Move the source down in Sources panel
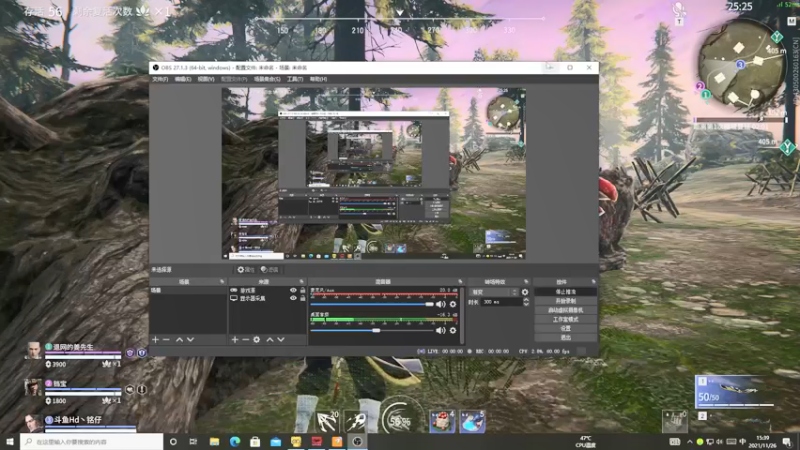 point(281,339)
